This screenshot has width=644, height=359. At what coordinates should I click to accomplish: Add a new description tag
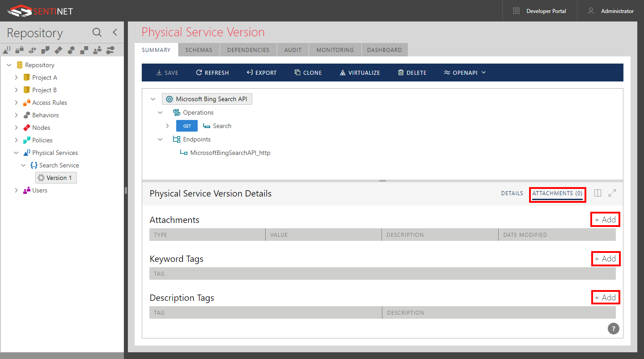[x=606, y=298]
